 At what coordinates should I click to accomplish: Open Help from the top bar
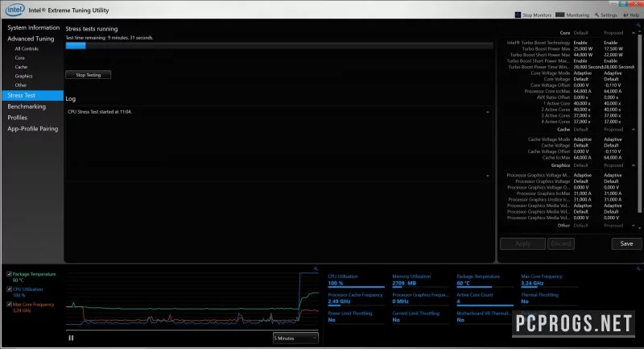[x=631, y=15]
